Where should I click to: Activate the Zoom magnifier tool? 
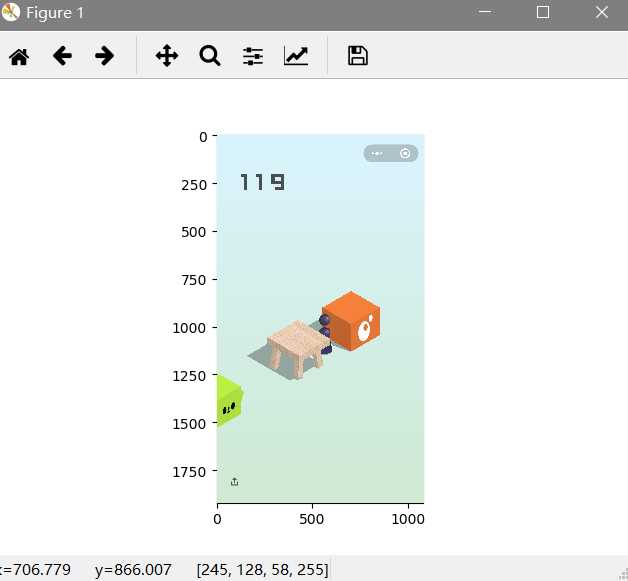(x=210, y=56)
